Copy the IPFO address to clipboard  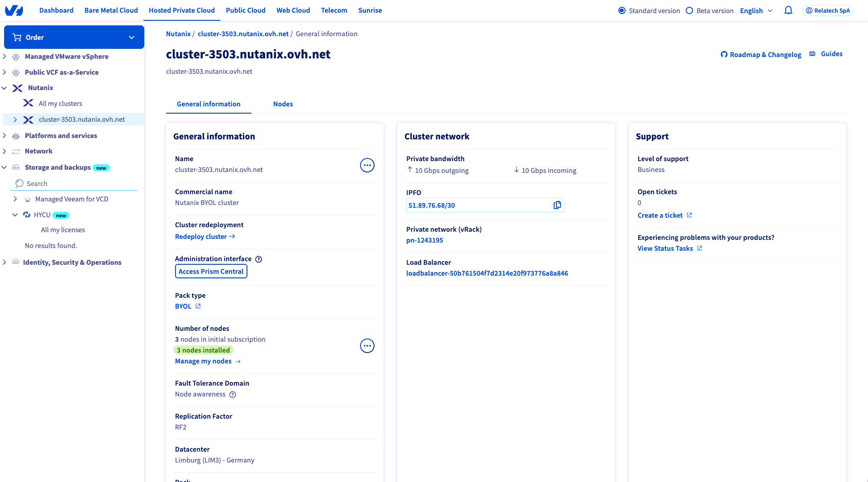(557, 205)
